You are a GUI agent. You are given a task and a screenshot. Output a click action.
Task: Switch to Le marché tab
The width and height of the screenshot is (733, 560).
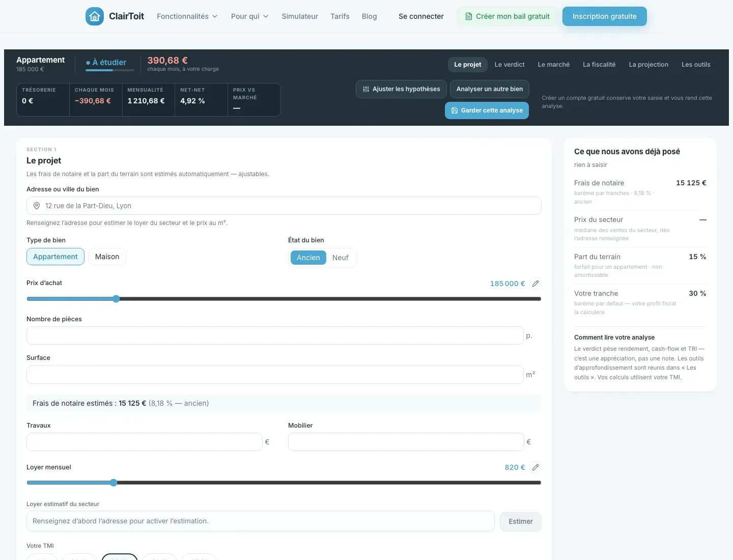[554, 65]
